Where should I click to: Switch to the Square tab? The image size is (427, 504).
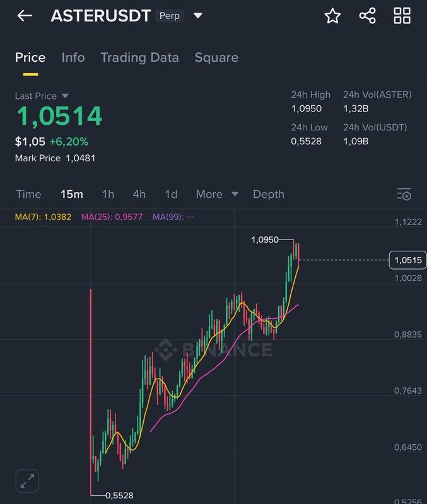click(216, 57)
